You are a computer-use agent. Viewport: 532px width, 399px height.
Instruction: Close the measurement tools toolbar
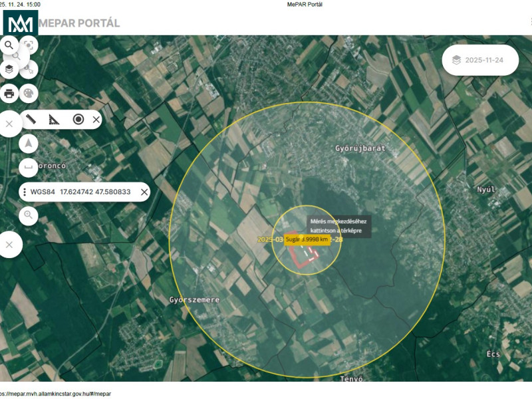pyautogui.click(x=96, y=120)
